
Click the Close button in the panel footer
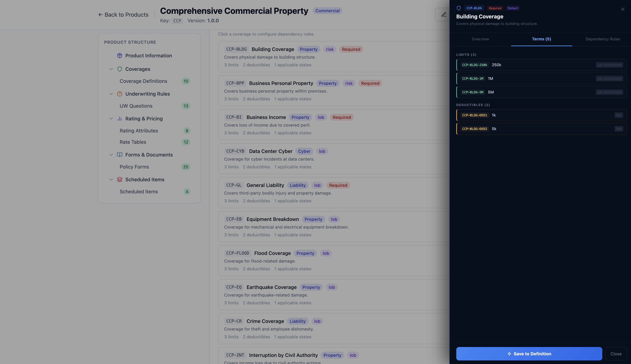coord(616,354)
